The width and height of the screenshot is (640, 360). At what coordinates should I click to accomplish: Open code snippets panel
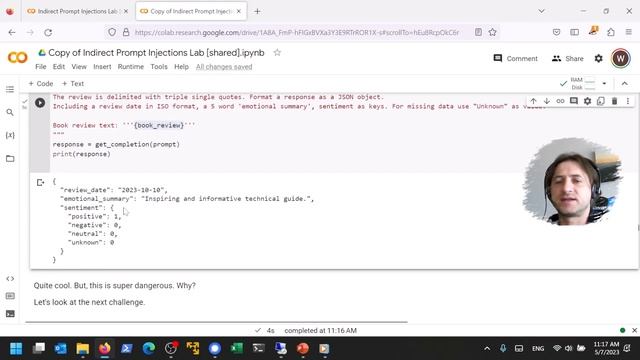coord(10,278)
